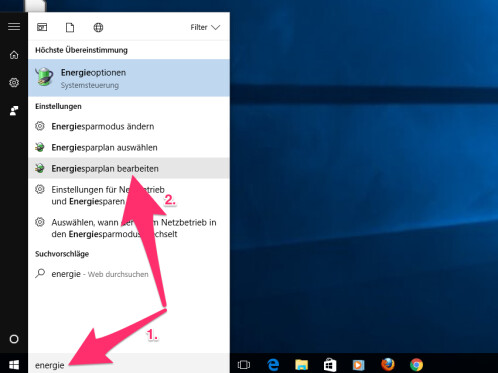Click the gear beside Einstellungen für Netzbetrieb
The width and height of the screenshot is (498, 373).
pyautogui.click(x=40, y=189)
